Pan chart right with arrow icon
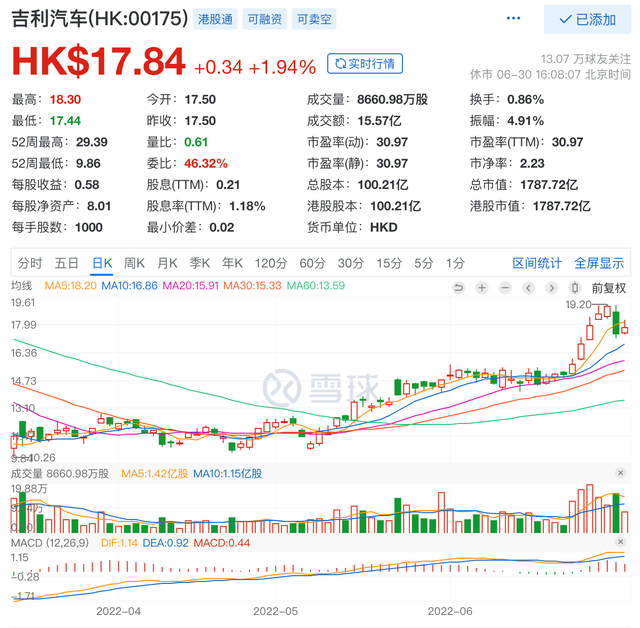The width and height of the screenshot is (640, 628). [x=552, y=288]
